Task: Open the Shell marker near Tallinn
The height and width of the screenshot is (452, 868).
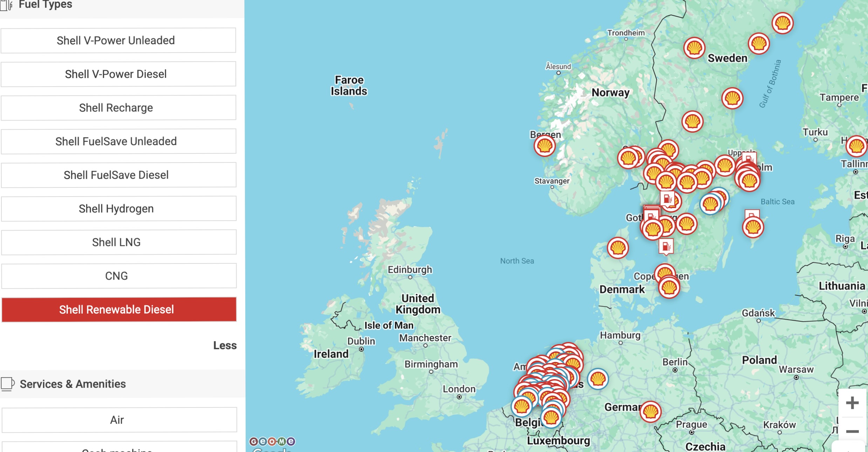Action: [856, 146]
